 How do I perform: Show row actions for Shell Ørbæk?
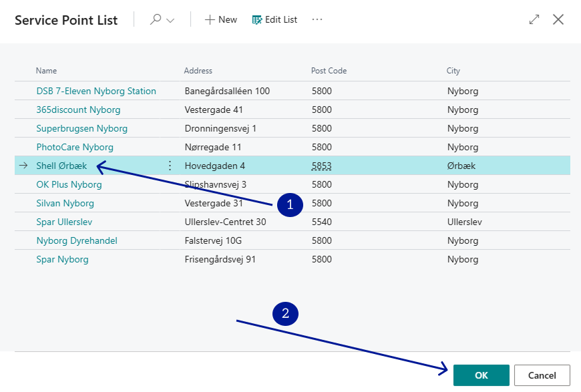tap(170, 166)
